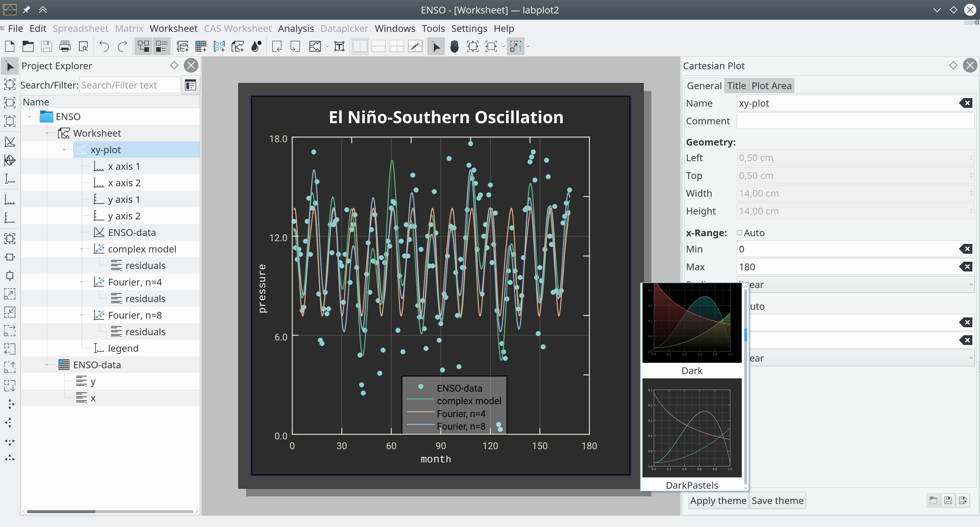
Task: Click the new worksheet toolbar icon
Action: point(238,47)
